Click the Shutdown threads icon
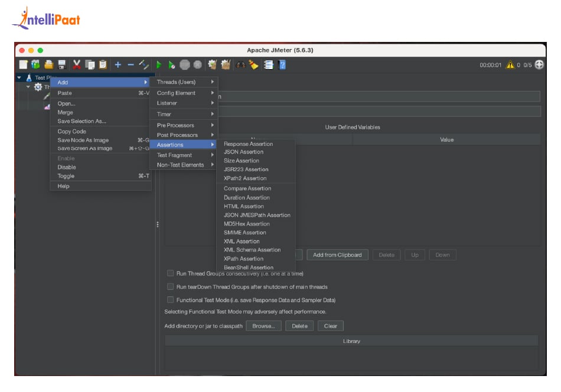 click(x=197, y=65)
